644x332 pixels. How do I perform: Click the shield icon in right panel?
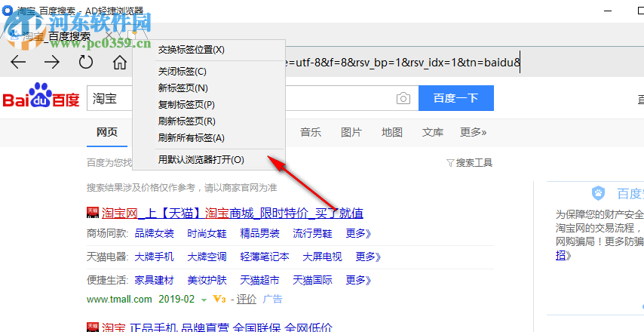599,193
